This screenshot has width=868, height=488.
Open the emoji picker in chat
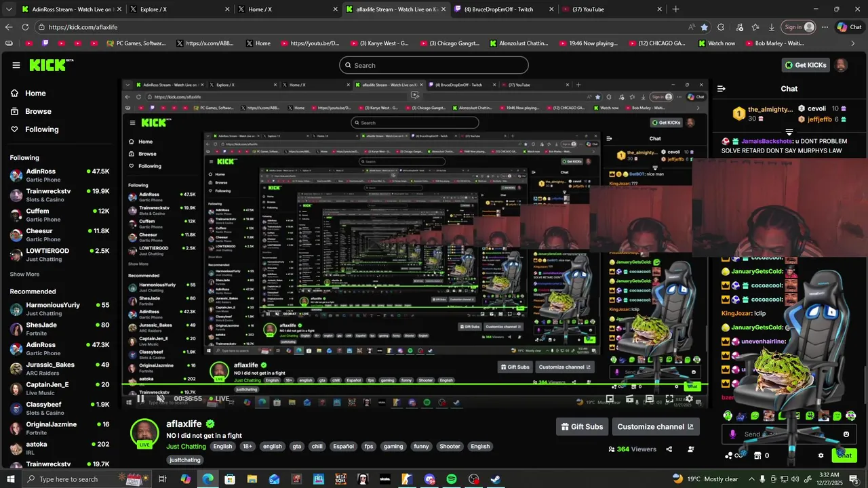coord(846,434)
